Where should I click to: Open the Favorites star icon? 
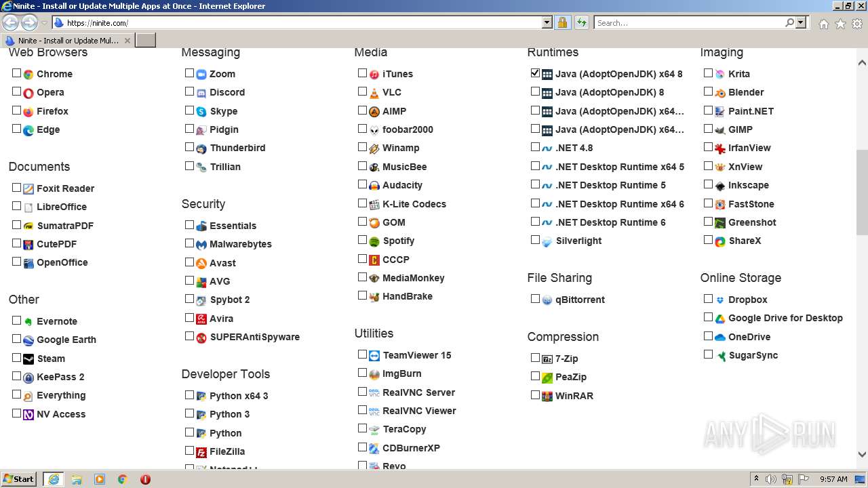point(840,24)
